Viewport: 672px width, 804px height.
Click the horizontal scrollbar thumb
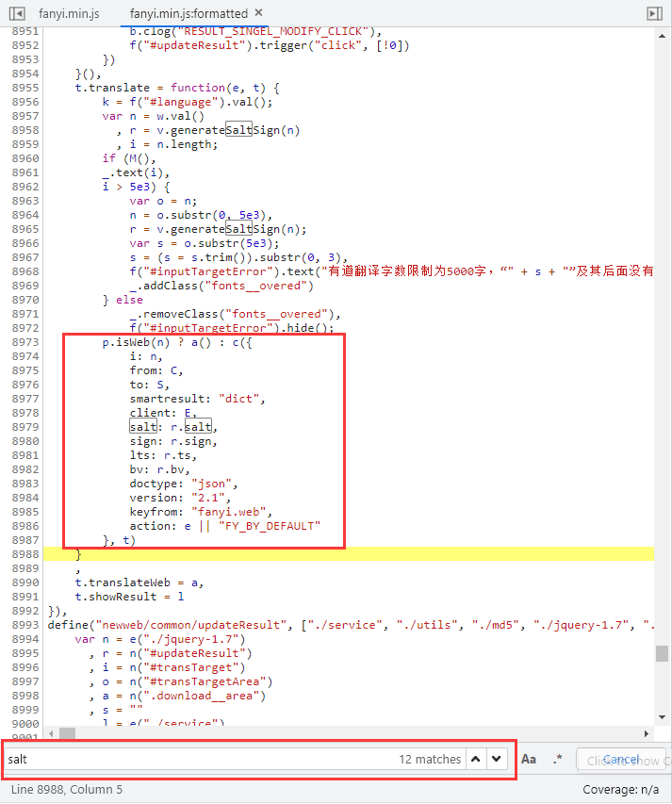pyautogui.click(x=68, y=732)
